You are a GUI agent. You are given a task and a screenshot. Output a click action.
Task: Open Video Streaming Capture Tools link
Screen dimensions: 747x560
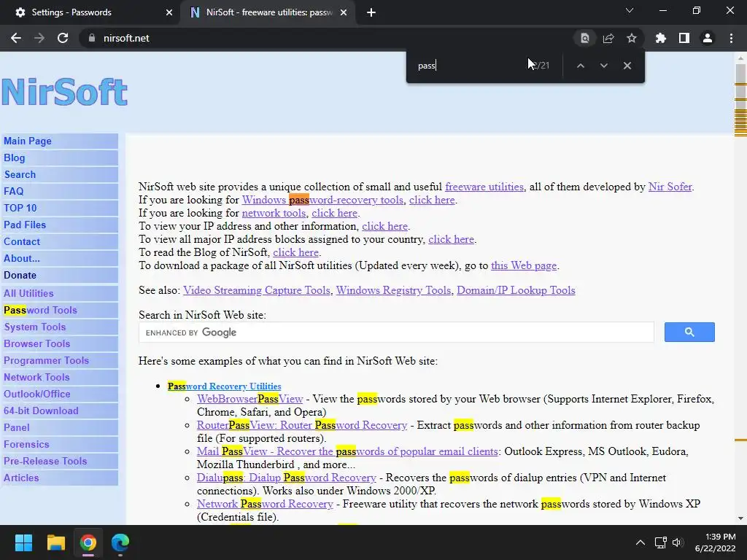(256, 290)
